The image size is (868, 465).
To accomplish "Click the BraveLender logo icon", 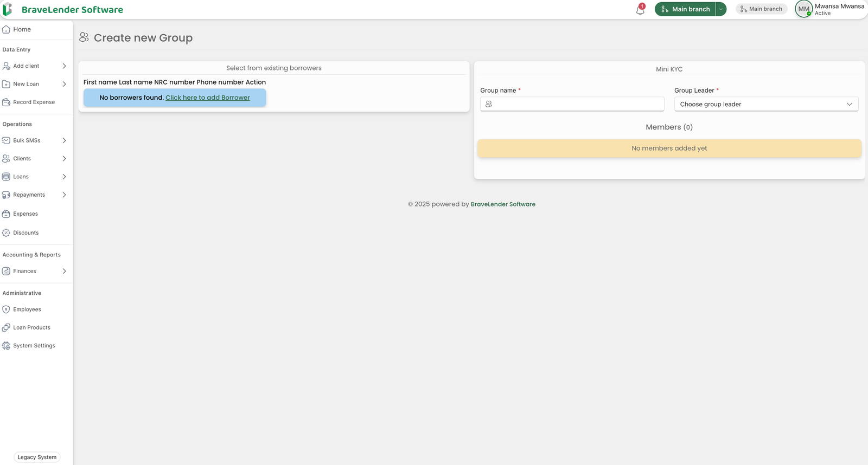I will (x=8, y=9).
